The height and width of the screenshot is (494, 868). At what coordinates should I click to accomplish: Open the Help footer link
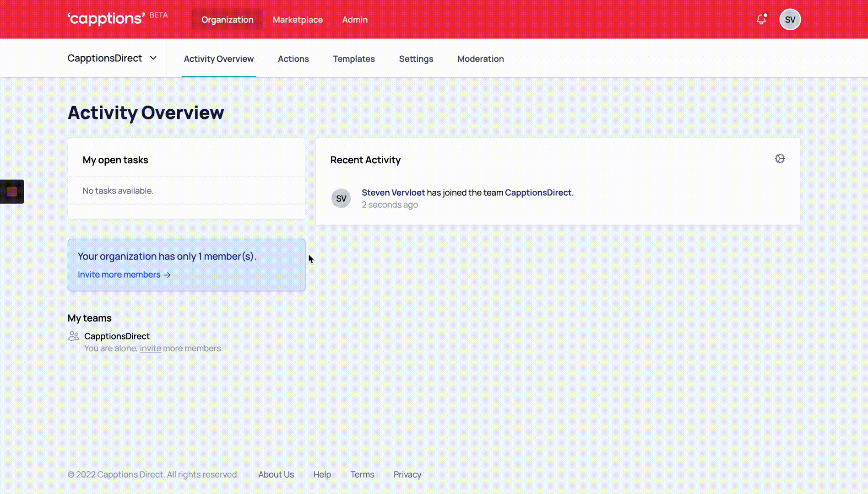[x=322, y=474]
